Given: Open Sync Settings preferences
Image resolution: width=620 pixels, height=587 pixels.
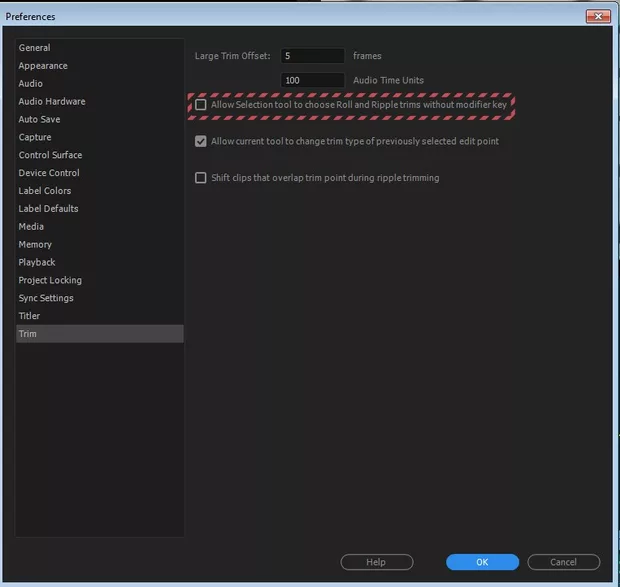Looking at the screenshot, I should (x=46, y=298).
